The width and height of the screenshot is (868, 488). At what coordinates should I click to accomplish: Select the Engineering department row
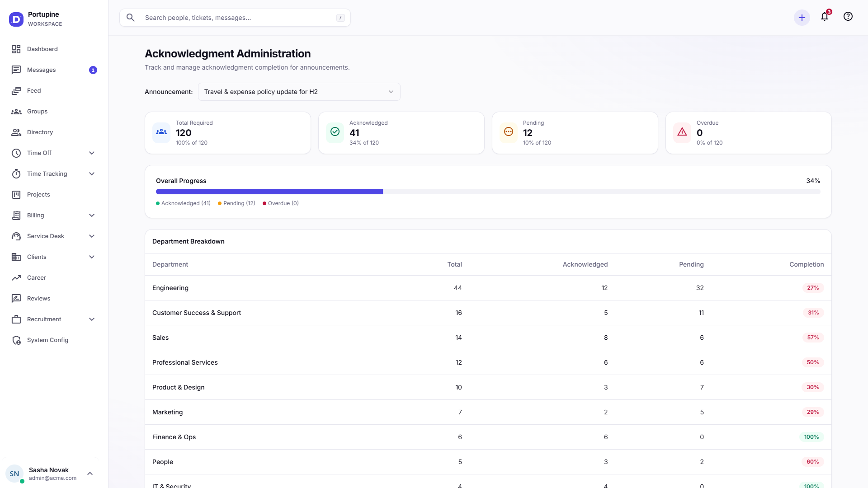pyautogui.click(x=488, y=288)
